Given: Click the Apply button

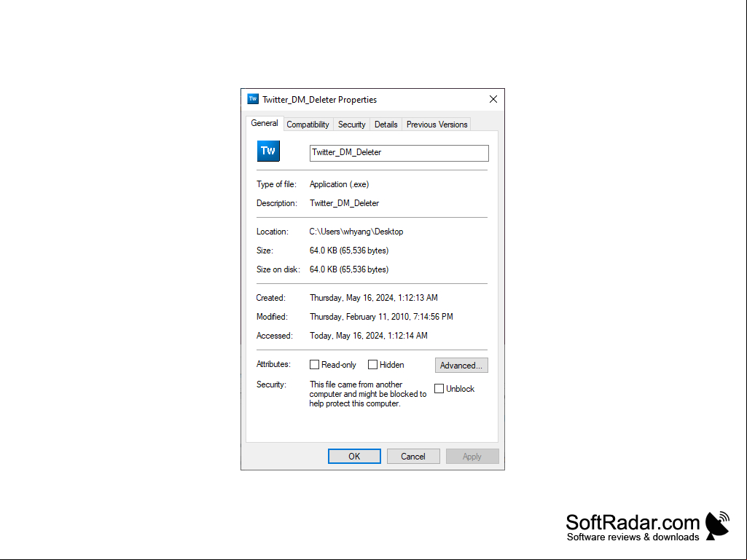Looking at the screenshot, I should [x=472, y=456].
